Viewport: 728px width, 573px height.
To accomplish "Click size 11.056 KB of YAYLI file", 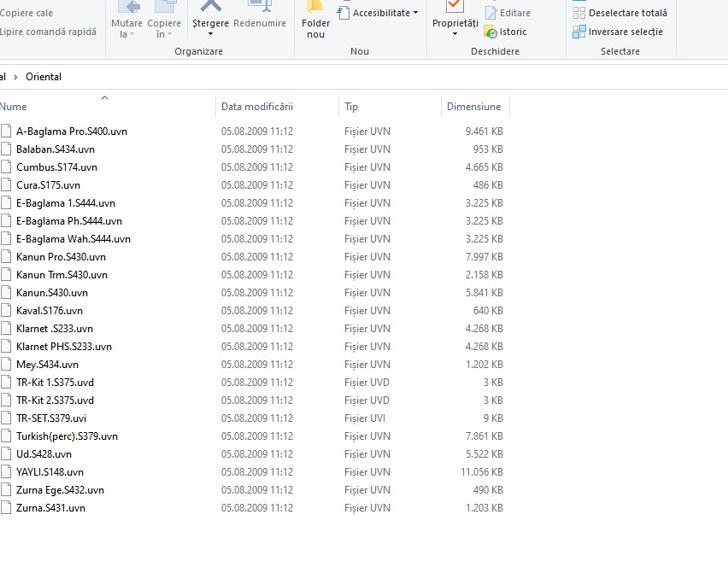I will point(481,472).
